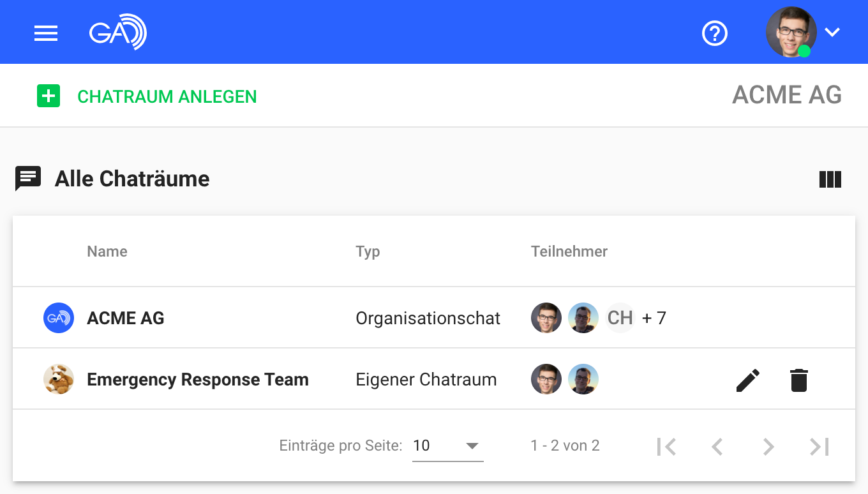The image size is (868, 494).
Task: Open the hamburger navigation menu
Action: pos(45,33)
